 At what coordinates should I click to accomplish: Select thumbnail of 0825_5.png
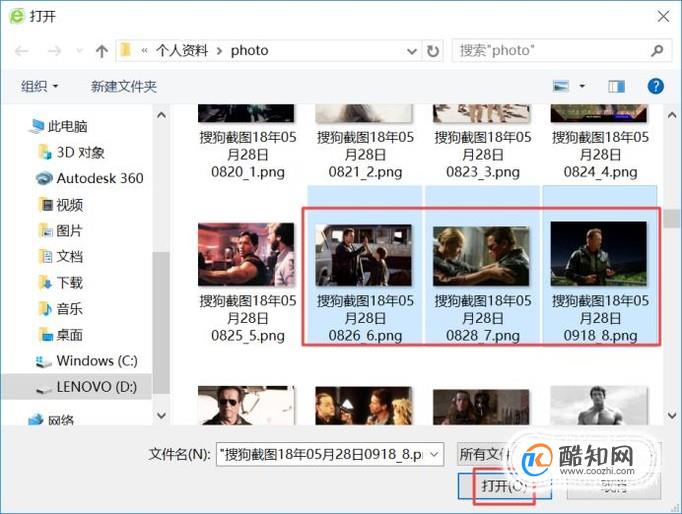click(x=246, y=254)
